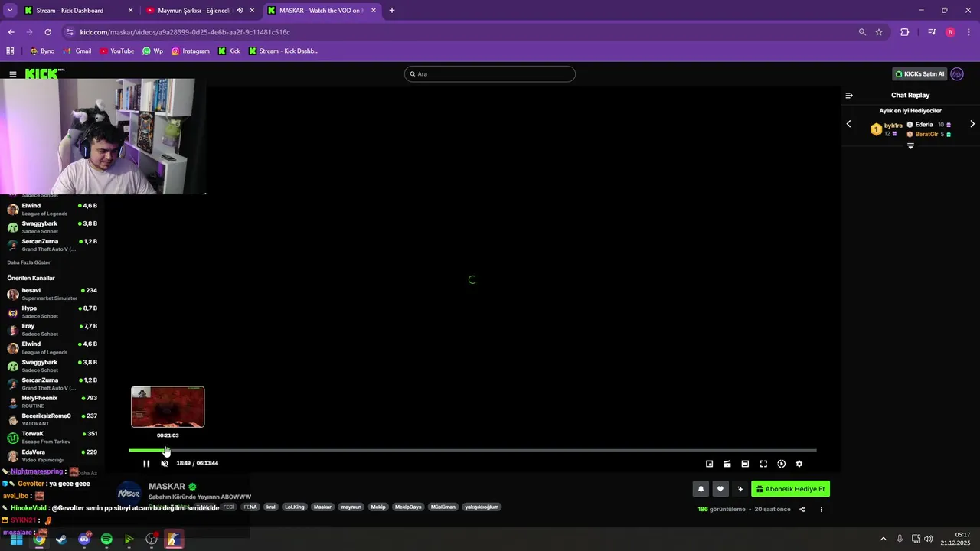The image size is (980, 551).
Task: Open the three-dot more options menu
Action: tap(822, 509)
